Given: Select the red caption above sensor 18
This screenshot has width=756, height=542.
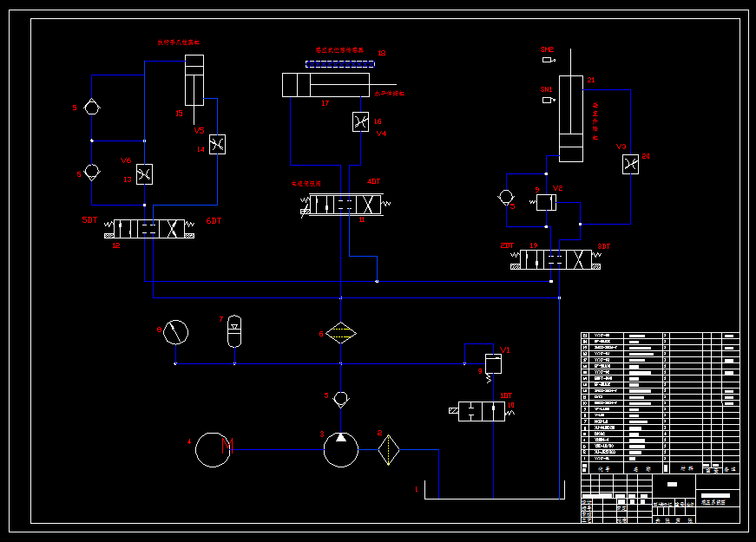Looking at the screenshot, I should (x=340, y=49).
